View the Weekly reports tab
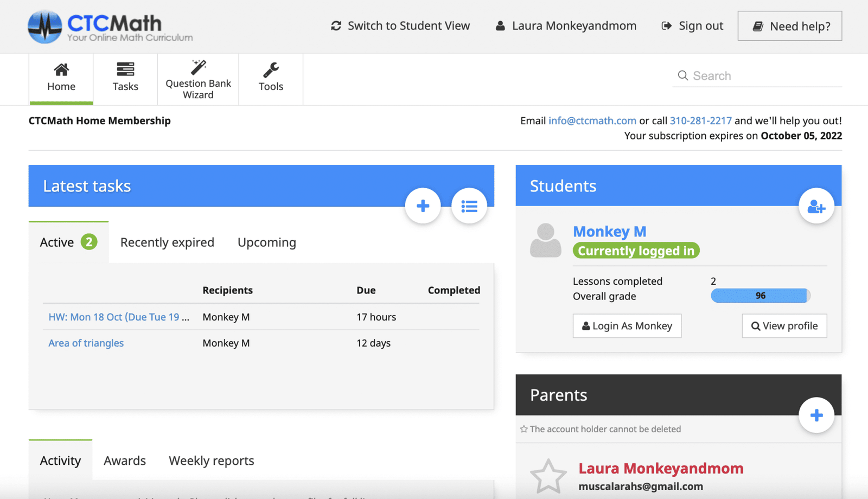 (211, 460)
